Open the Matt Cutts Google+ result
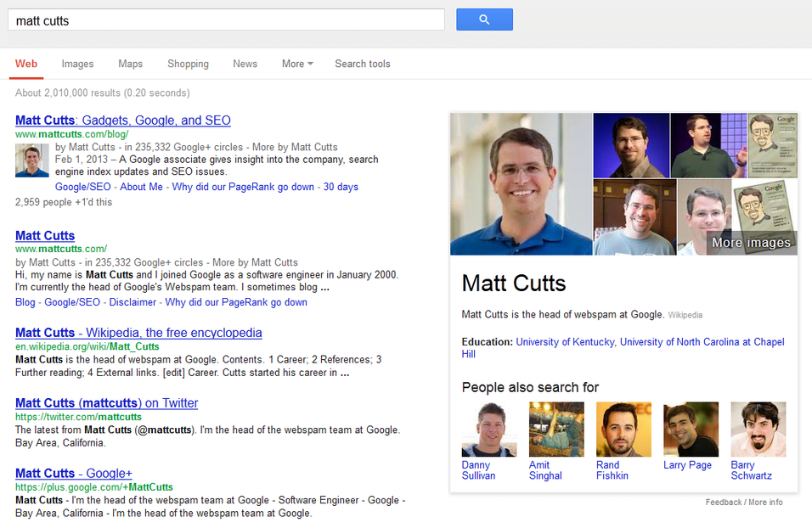This screenshot has height=528, width=812. (x=73, y=473)
